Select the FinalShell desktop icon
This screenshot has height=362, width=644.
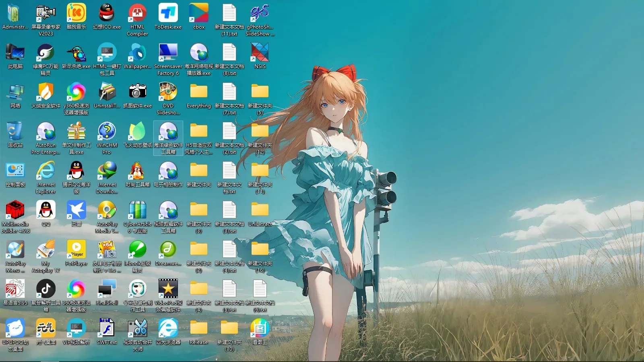(107, 289)
